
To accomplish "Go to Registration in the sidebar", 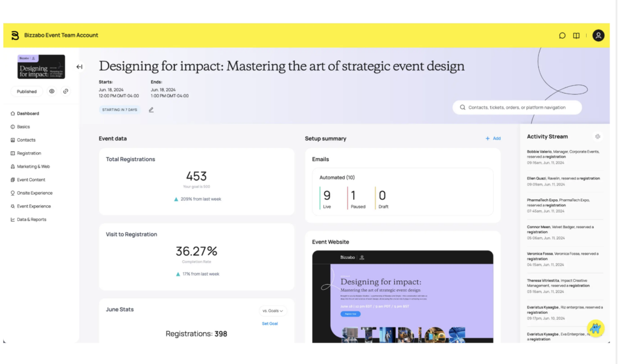I will (x=29, y=153).
